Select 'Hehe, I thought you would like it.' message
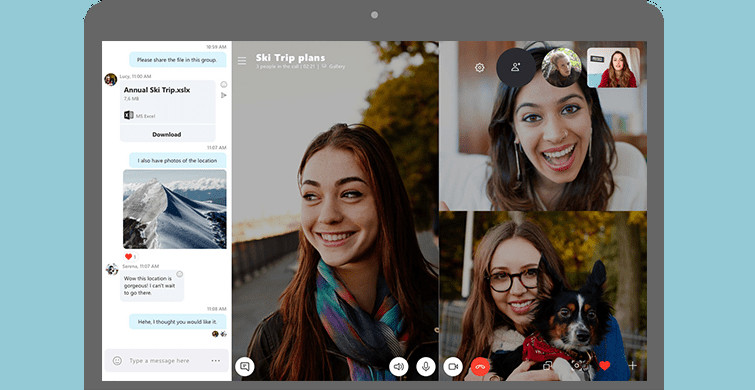 pos(178,322)
